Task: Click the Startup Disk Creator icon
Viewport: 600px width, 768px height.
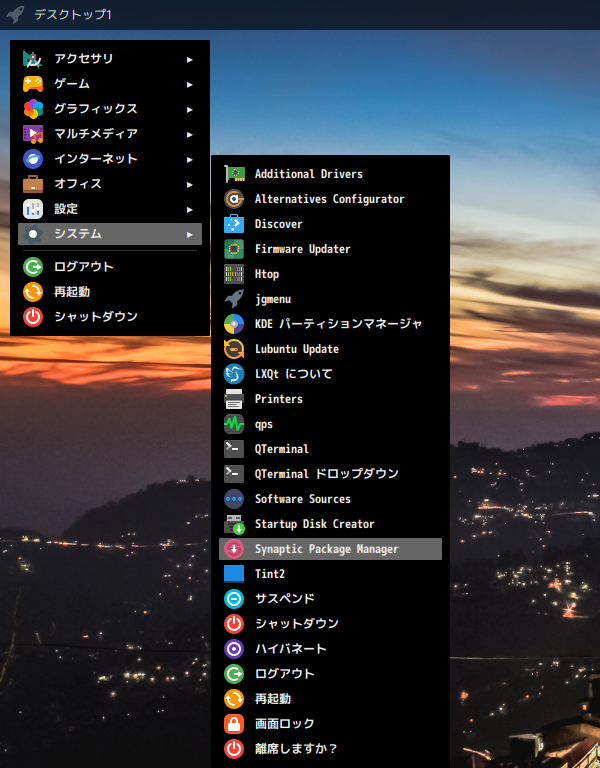Action: click(234, 524)
